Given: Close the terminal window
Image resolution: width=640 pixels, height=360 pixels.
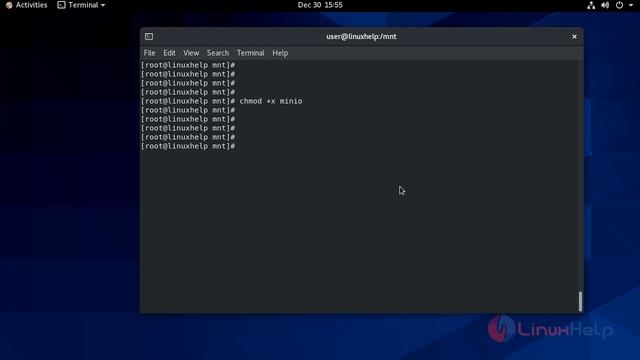Looking at the screenshot, I should click(574, 36).
